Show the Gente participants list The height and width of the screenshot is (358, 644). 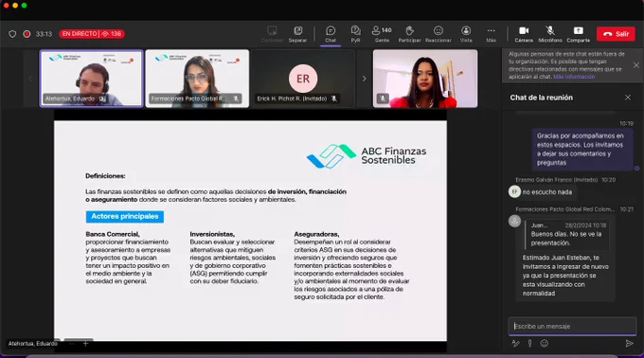[x=382, y=34]
